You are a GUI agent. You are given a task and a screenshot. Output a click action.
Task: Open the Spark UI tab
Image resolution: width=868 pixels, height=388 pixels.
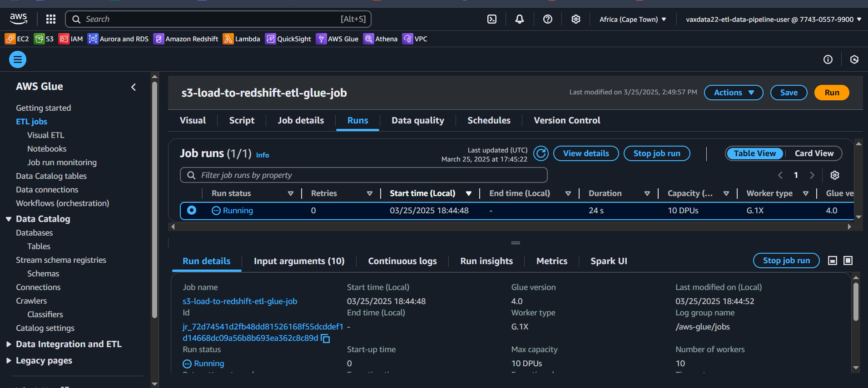pyautogui.click(x=609, y=261)
